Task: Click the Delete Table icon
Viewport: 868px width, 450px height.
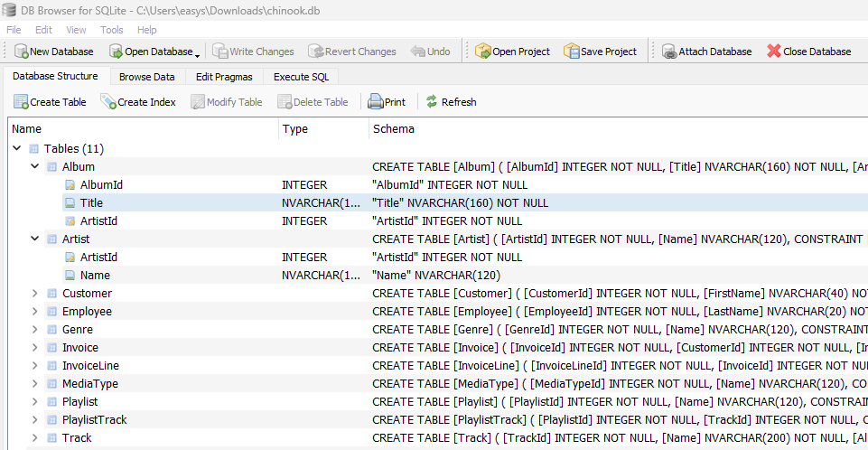Action: tap(285, 102)
